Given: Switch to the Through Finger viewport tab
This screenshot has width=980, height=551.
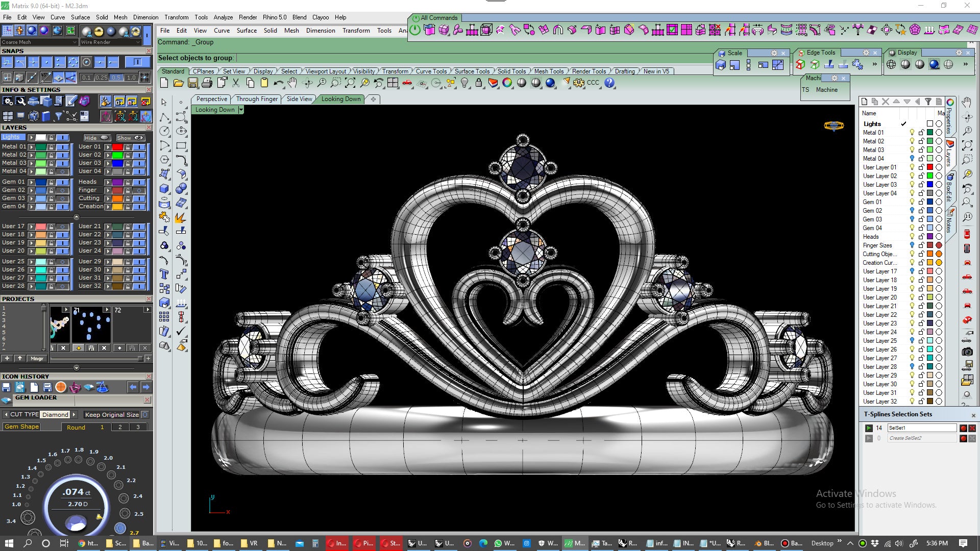Looking at the screenshot, I should point(257,99).
